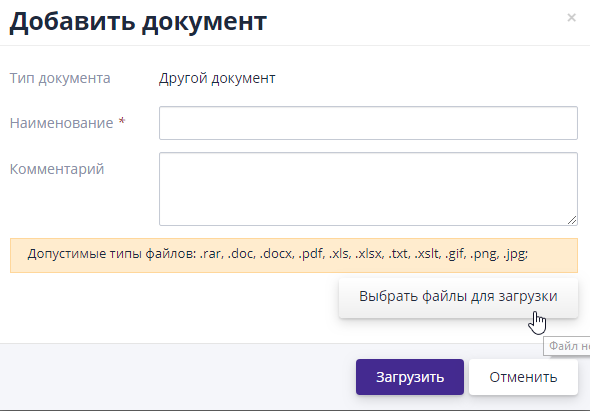
Task: Click the Другой документ value text
Action: [217, 78]
